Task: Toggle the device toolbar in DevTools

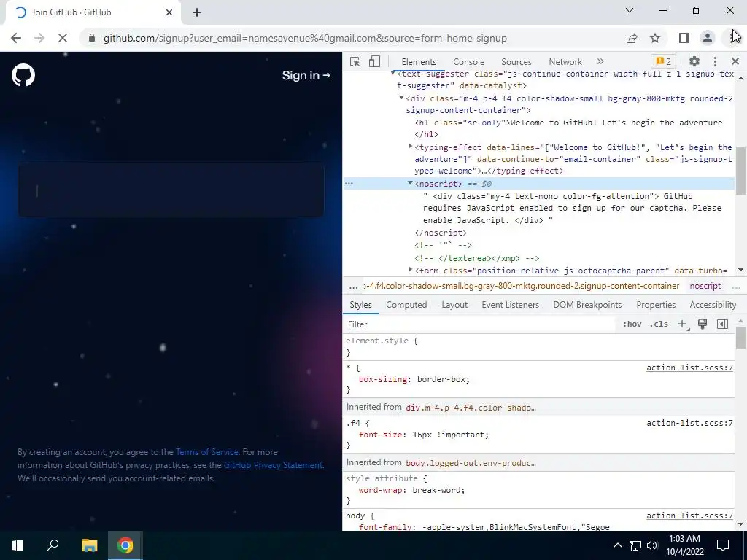Action: tap(374, 61)
